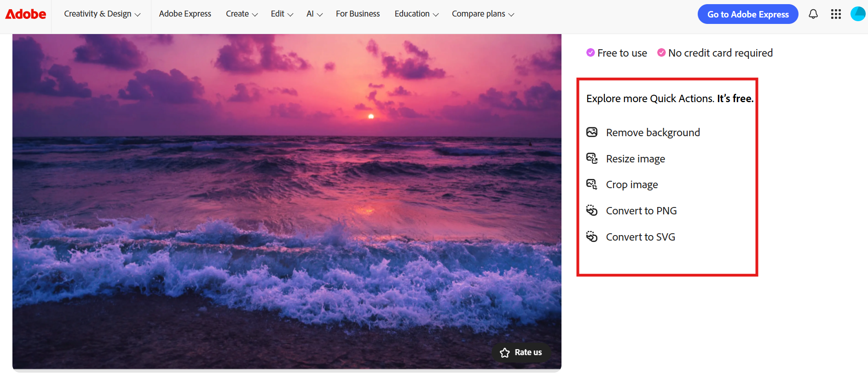Viewport: 868px width, 374px height.
Task: Open the Compare plans dropdown
Action: click(x=483, y=14)
